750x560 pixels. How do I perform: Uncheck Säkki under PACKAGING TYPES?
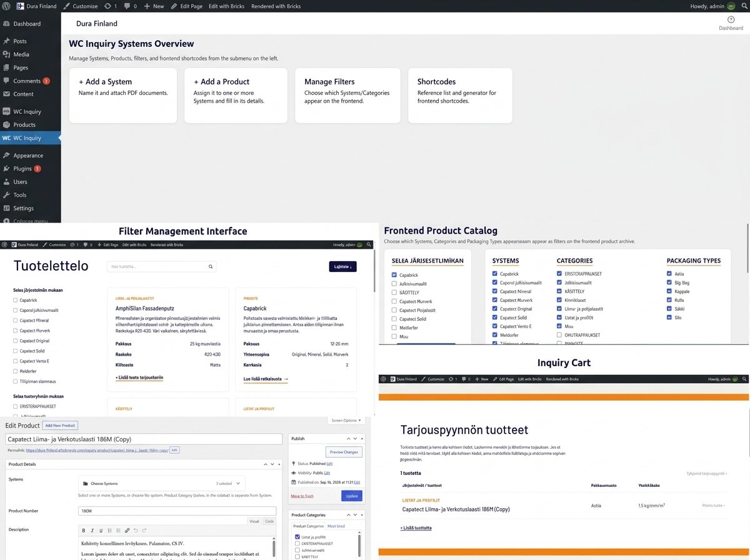point(669,309)
